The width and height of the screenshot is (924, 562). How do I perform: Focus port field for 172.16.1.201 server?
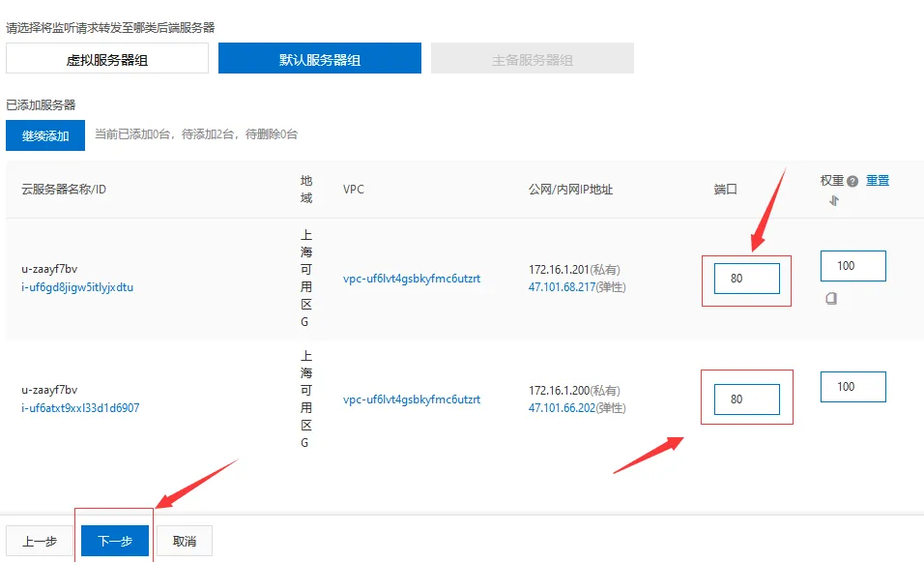746,279
